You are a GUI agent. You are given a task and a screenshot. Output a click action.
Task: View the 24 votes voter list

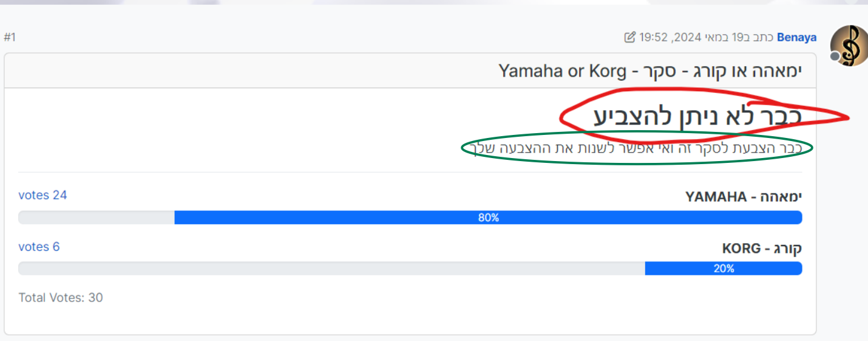pyautogui.click(x=42, y=195)
